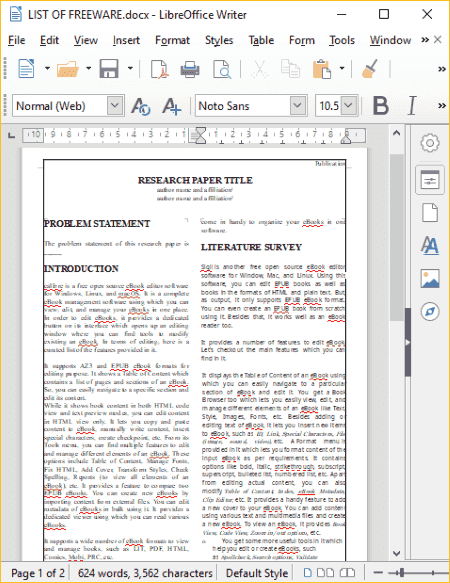Open the Gallery sidebar deck
This screenshot has width=450, height=583.
[430, 278]
